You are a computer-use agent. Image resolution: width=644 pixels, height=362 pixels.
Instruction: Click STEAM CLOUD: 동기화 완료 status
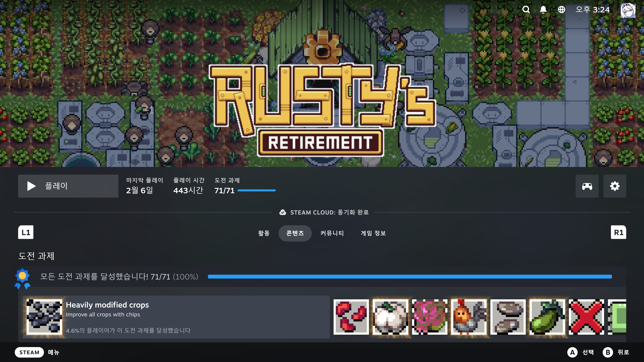click(329, 212)
